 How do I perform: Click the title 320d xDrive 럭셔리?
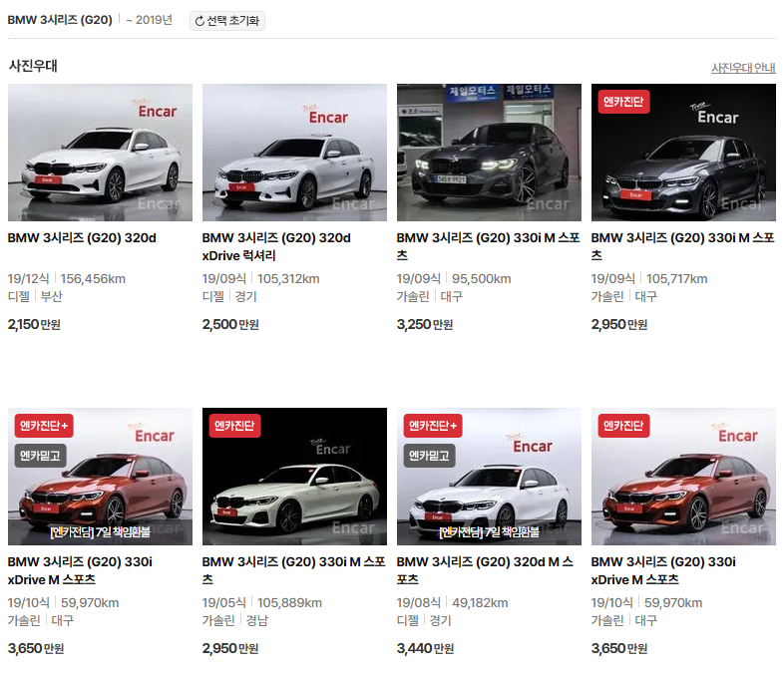(276, 247)
